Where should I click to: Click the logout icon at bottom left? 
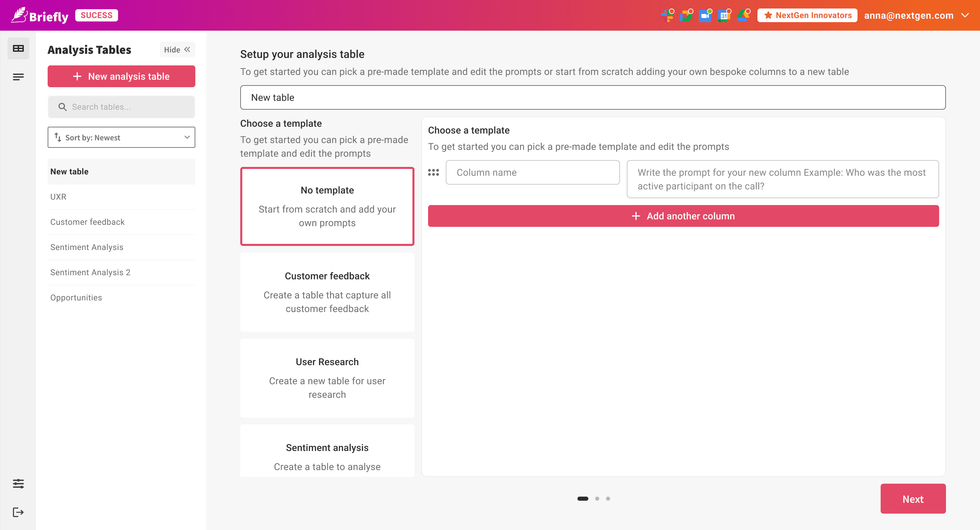point(18,512)
